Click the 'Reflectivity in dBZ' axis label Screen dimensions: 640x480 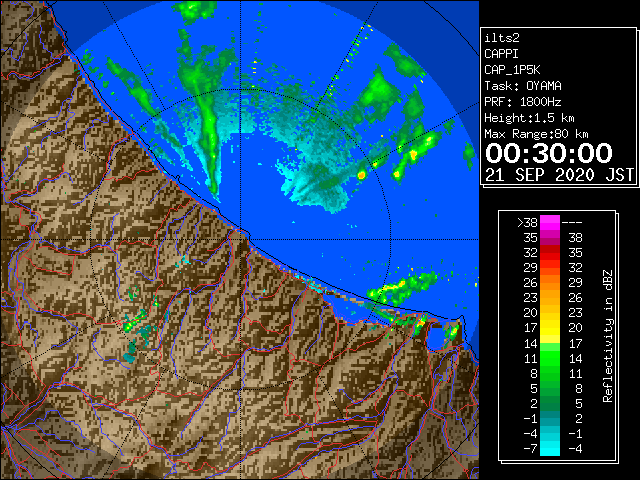tap(608, 336)
